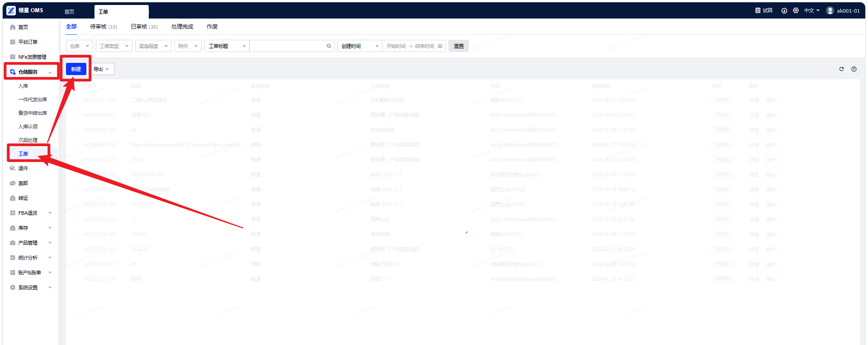Open the 中文 language dropdown
The height and width of the screenshot is (345, 868).
pyautogui.click(x=811, y=10)
